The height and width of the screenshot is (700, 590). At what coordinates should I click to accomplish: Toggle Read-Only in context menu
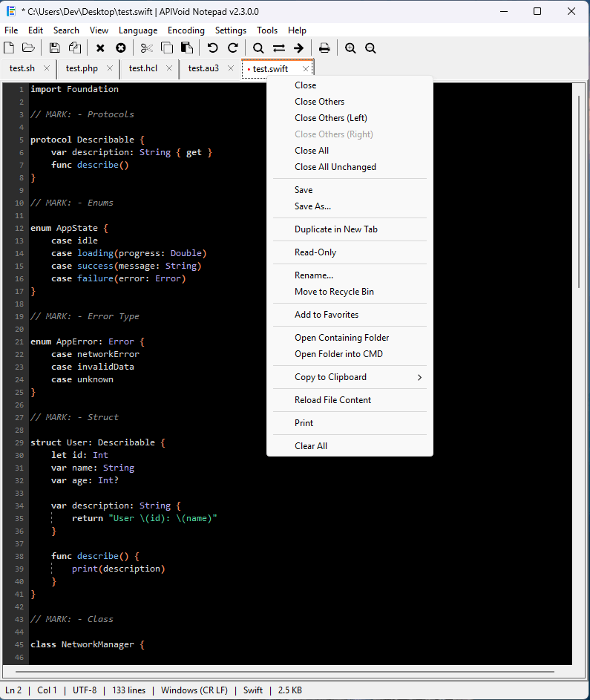coord(350,252)
